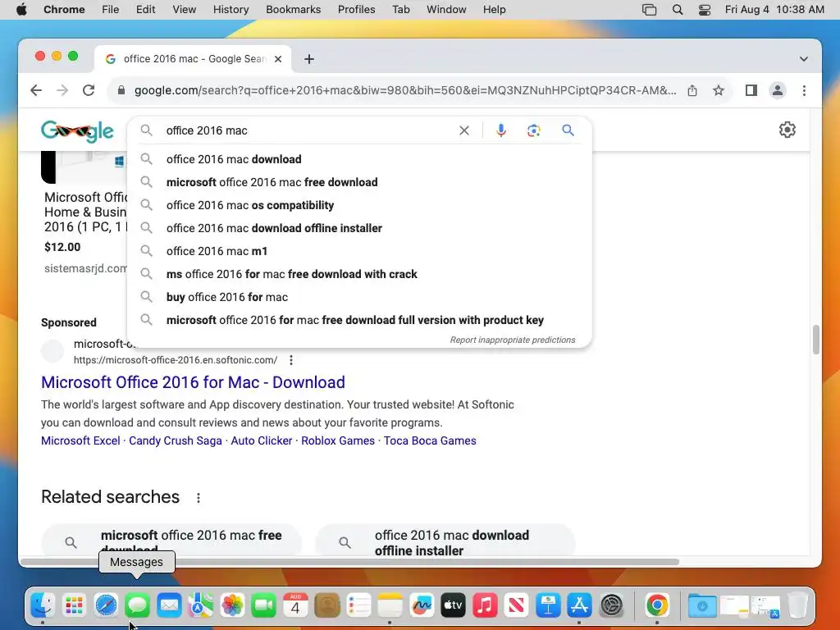The image size is (840, 630).
Task: Click the Chrome address bar URL
Action: pyautogui.click(x=405, y=90)
